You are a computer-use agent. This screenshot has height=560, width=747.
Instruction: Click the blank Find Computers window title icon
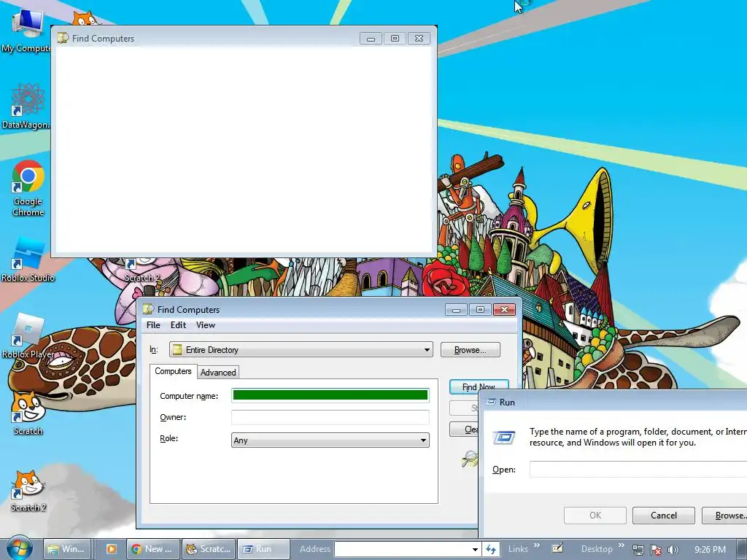point(63,38)
